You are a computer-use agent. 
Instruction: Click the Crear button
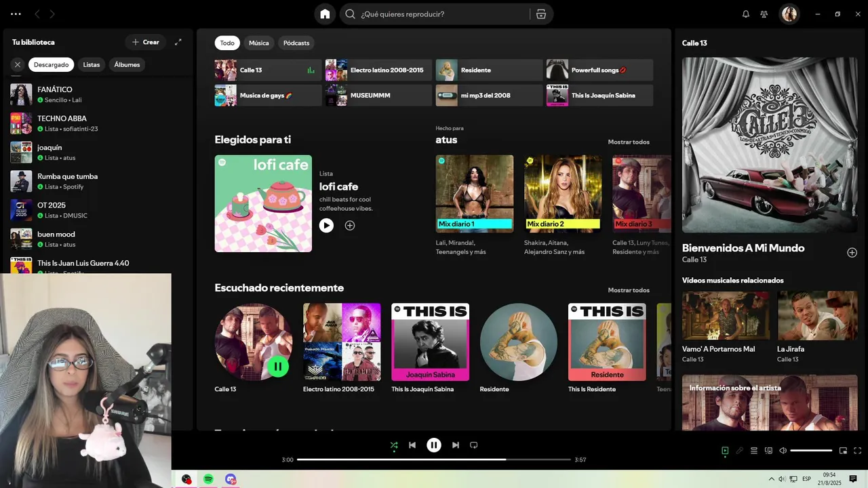click(145, 42)
